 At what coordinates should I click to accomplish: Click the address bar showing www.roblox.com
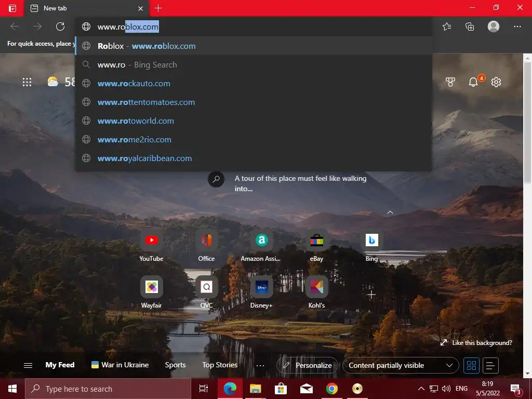254,26
